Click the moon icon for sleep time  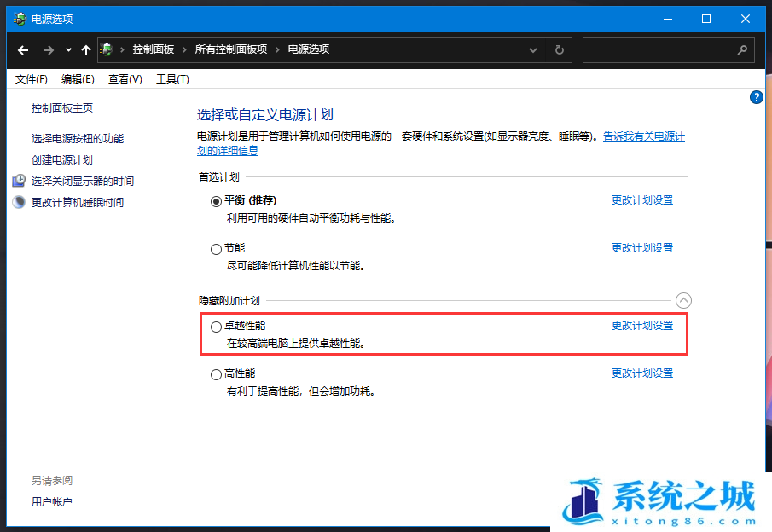pyautogui.click(x=19, y=203)
